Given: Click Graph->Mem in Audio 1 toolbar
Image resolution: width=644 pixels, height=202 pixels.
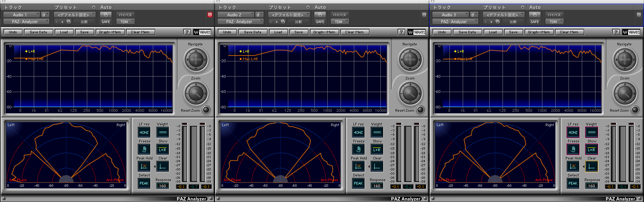Looking at the screenshot, I should point(110,32).
